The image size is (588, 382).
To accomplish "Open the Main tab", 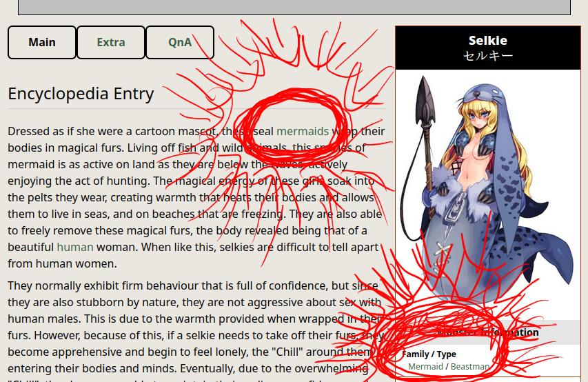I will coord(42,42).
